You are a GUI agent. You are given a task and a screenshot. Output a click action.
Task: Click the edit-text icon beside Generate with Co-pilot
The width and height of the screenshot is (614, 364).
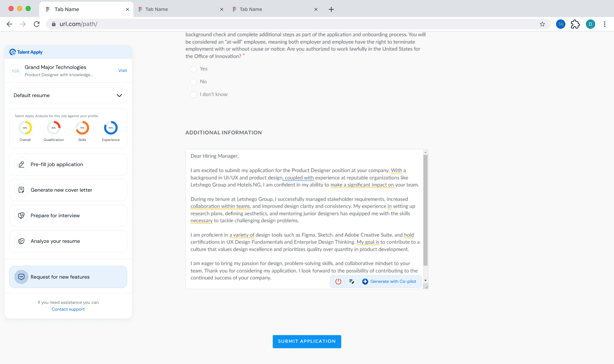[x=352, y=281]
